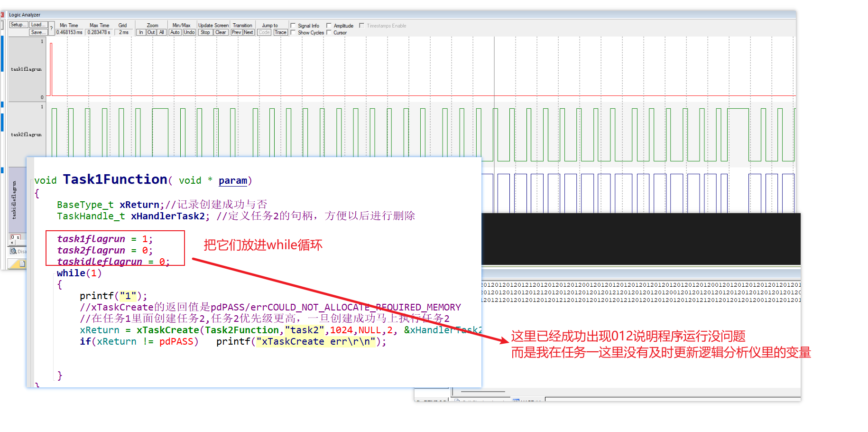Screen dimensions: 868x432
Task: Enable the Signal Info checkbox
Action: pos(293,26)
